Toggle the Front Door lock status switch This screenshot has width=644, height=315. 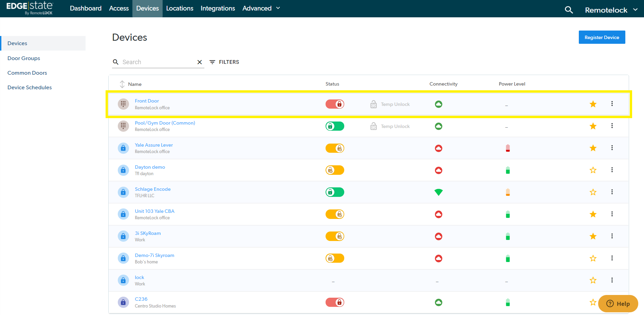[335, 104]
